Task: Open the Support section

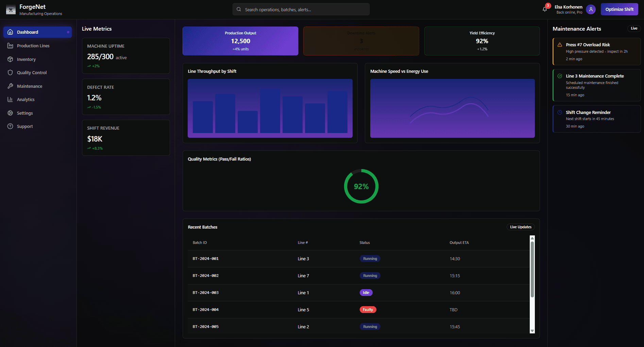Action: coord(11,126)
